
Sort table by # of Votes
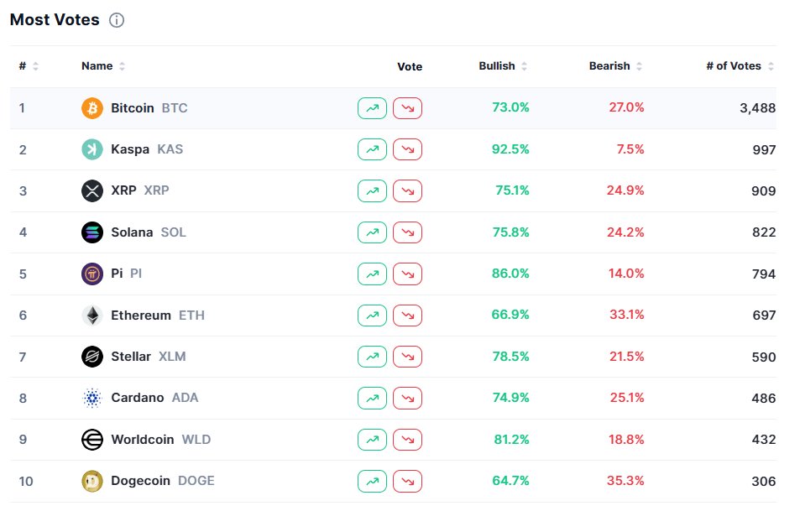point(740,66)
